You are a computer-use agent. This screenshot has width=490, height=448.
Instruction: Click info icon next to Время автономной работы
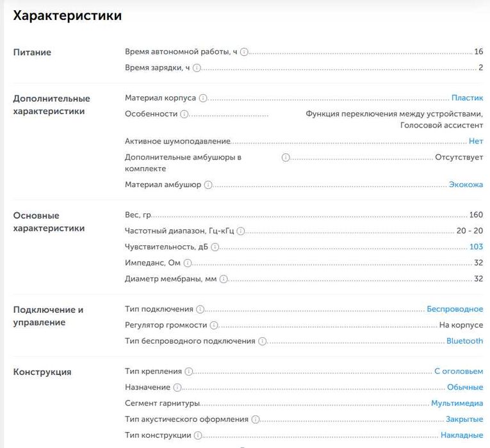click(244, 52)
